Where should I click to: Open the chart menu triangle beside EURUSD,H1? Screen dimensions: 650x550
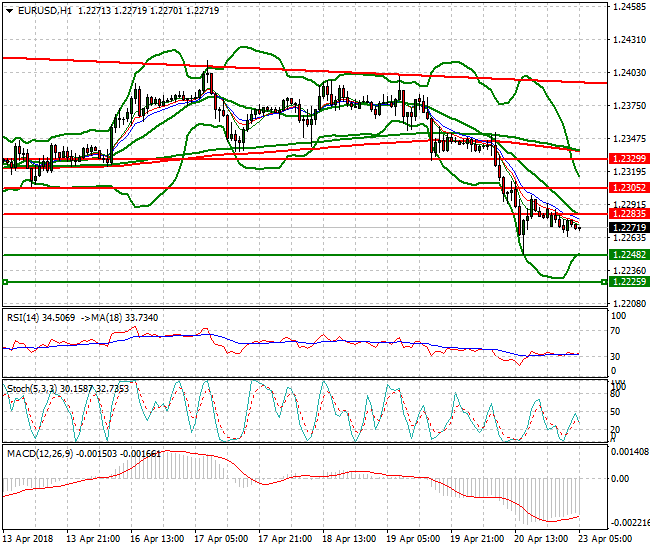(9, 11)
